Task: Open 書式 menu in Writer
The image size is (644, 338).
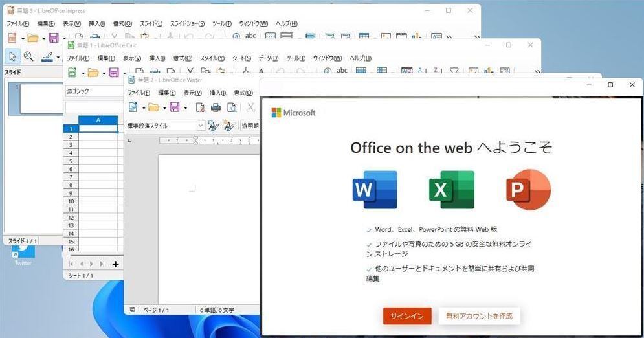Action: [243, 93]
